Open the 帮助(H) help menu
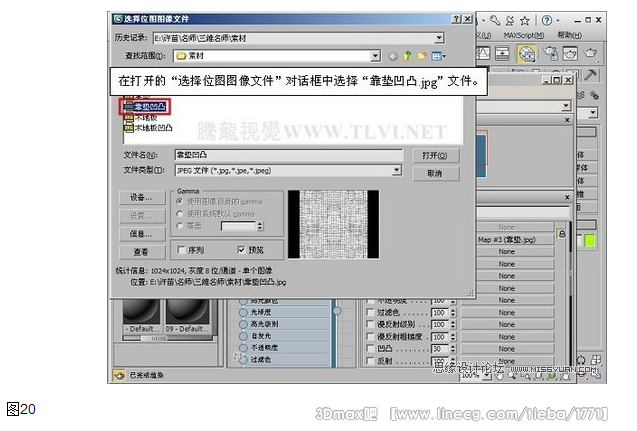 pyautogui.click(x=570, y=35)
